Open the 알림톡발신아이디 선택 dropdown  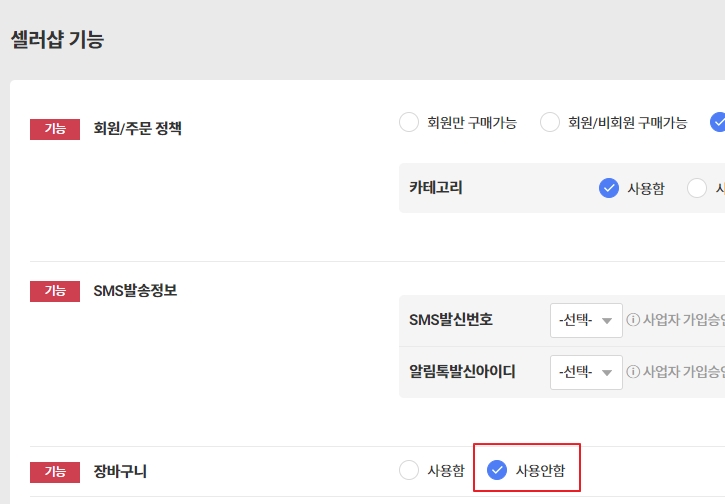(x=586, y=372)
